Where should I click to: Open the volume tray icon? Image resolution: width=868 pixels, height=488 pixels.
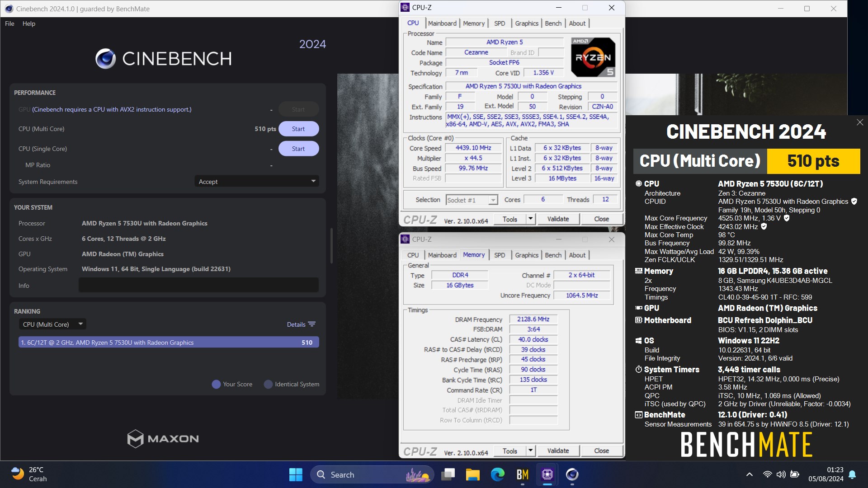tap(781, 474)
